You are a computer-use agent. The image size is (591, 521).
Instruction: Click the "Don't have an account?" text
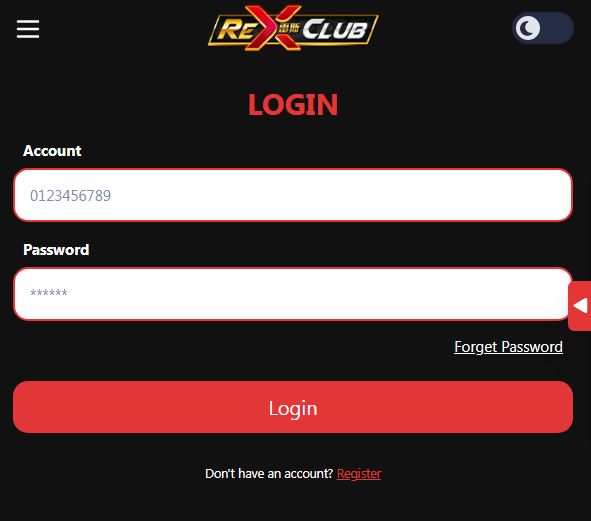tap(269, 473)
